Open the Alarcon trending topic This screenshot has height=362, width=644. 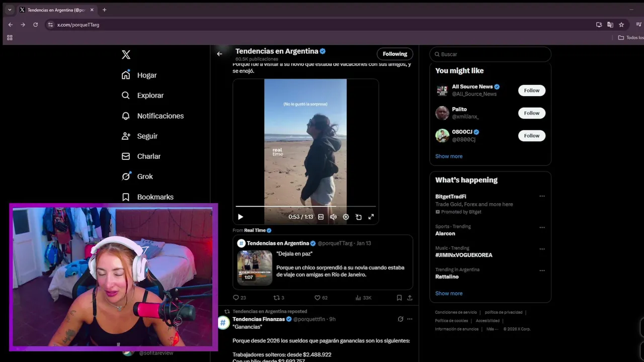tap(445, 234)
